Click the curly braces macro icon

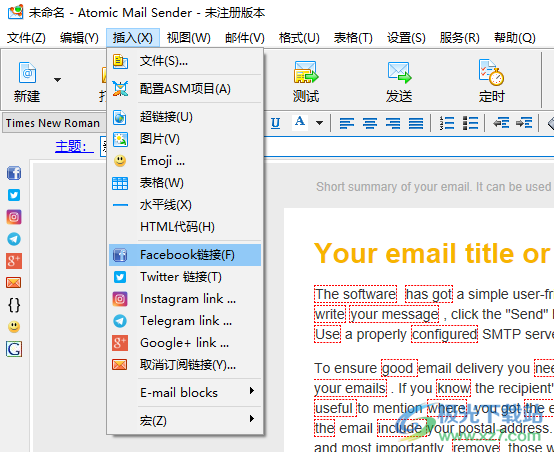coord(14,305)
